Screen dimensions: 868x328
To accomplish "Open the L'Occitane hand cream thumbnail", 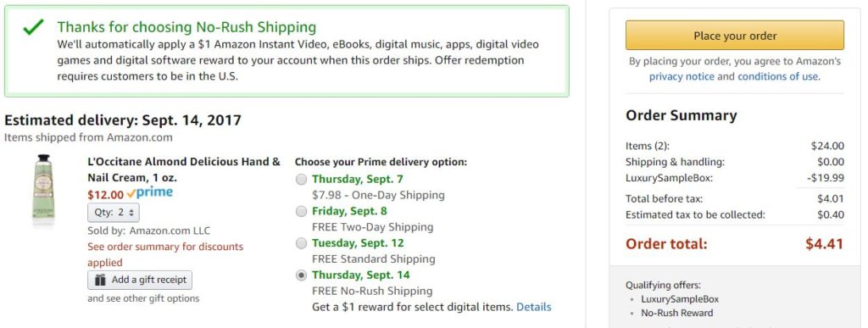I will [x=43, y=189].
